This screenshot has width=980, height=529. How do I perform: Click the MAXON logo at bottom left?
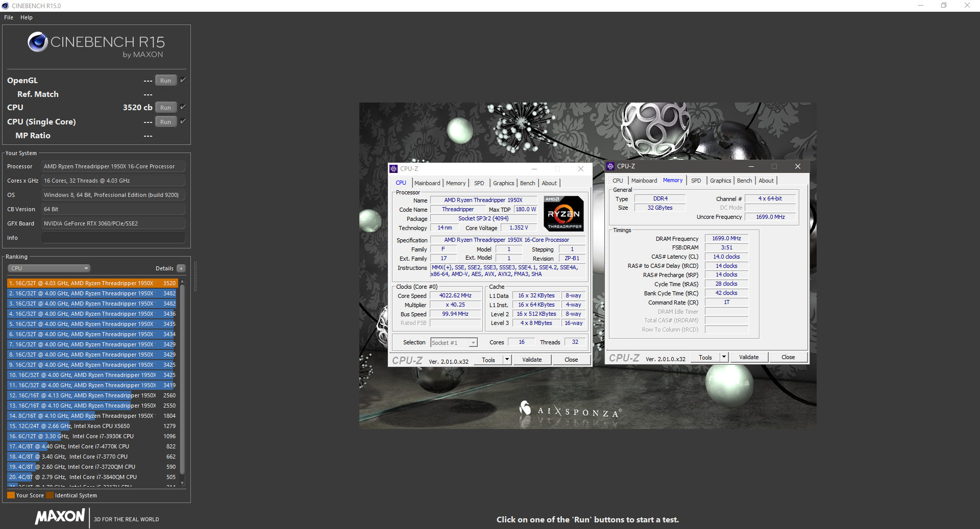60,517
